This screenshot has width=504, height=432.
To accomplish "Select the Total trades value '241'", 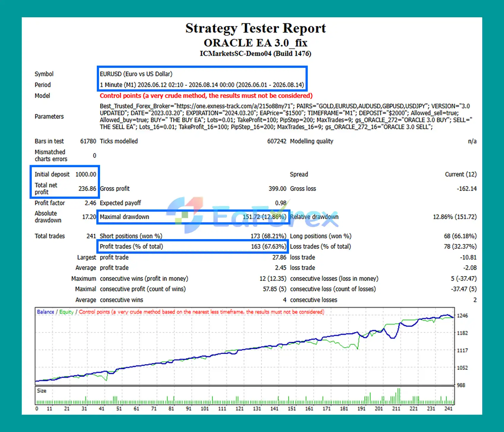I will pyautogui.click(x=91, y=236).
